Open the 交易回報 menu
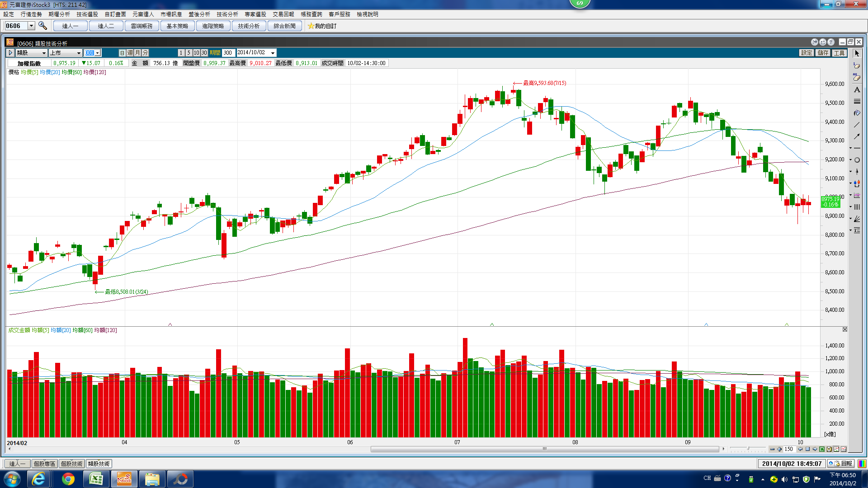 coord(283,14)
